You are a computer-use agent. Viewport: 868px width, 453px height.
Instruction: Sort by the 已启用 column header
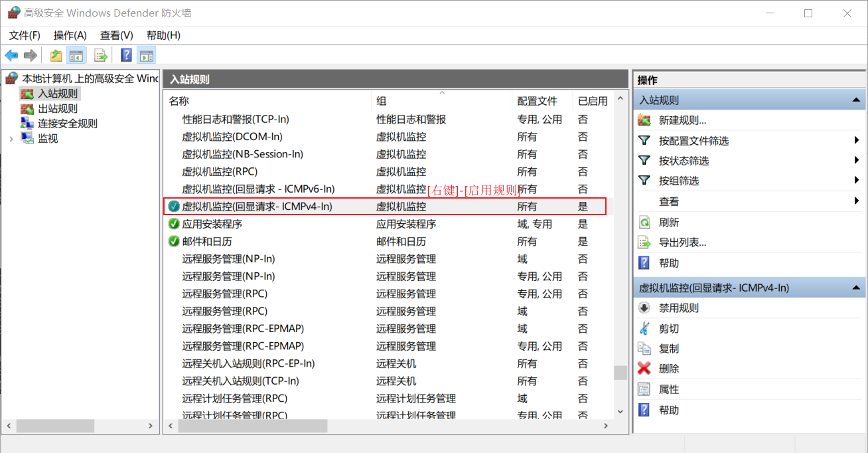click(x=593, y=101)
